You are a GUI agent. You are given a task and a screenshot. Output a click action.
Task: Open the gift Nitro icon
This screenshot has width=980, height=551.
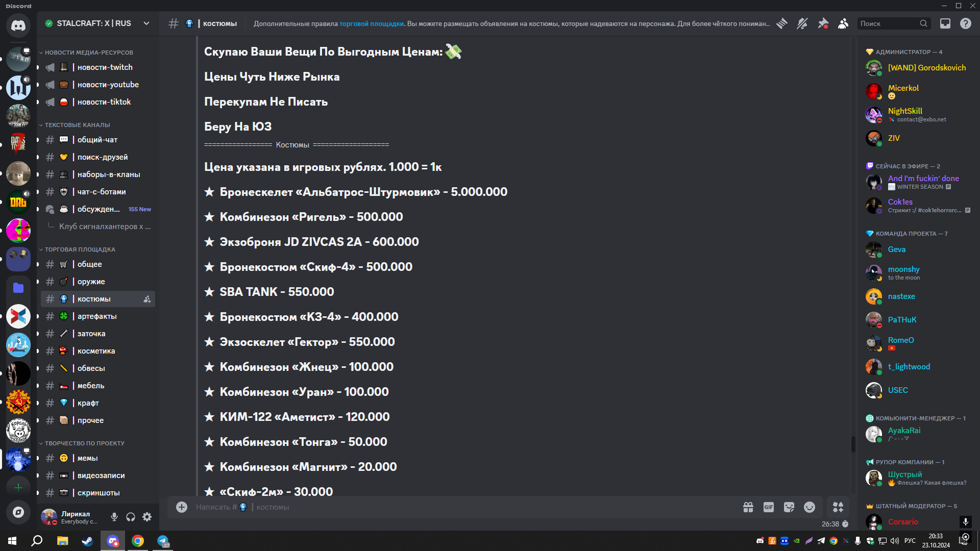(748, 507)
